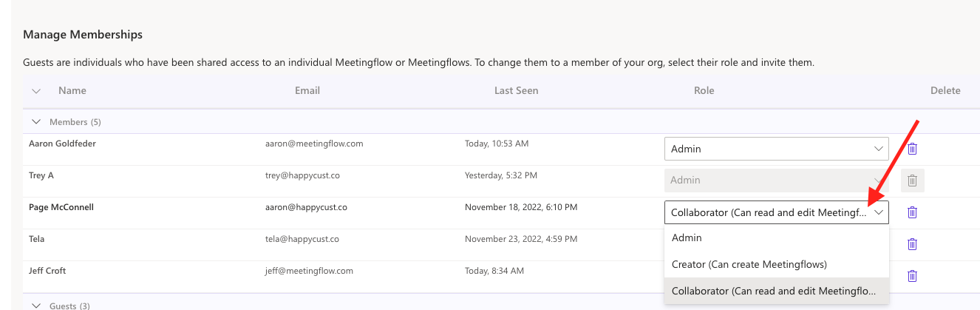980x310 pixels.
Task: Select the name Aaron Goldfeder
Action: click(x=62, y=144)
